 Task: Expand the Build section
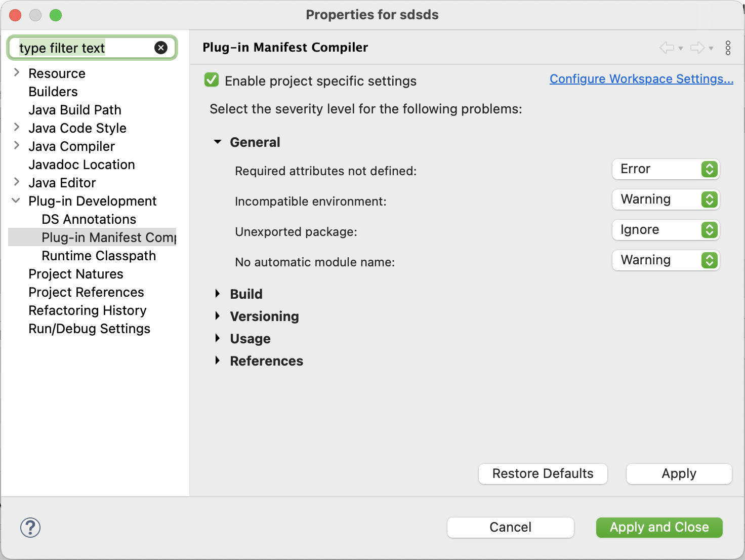coord(218,294)
